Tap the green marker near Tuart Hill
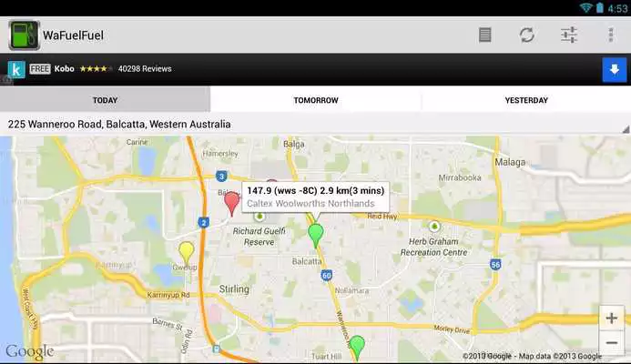 [x=357, y=349]
